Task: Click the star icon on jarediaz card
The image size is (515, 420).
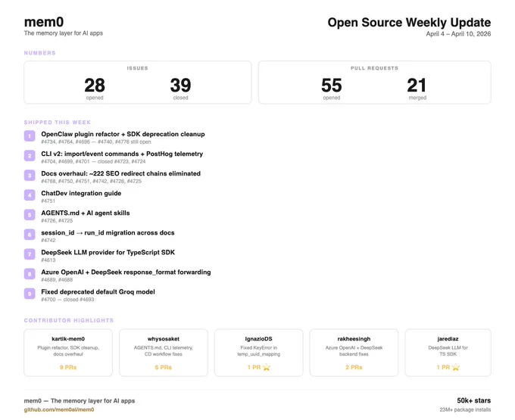Action: coord(456,367)
